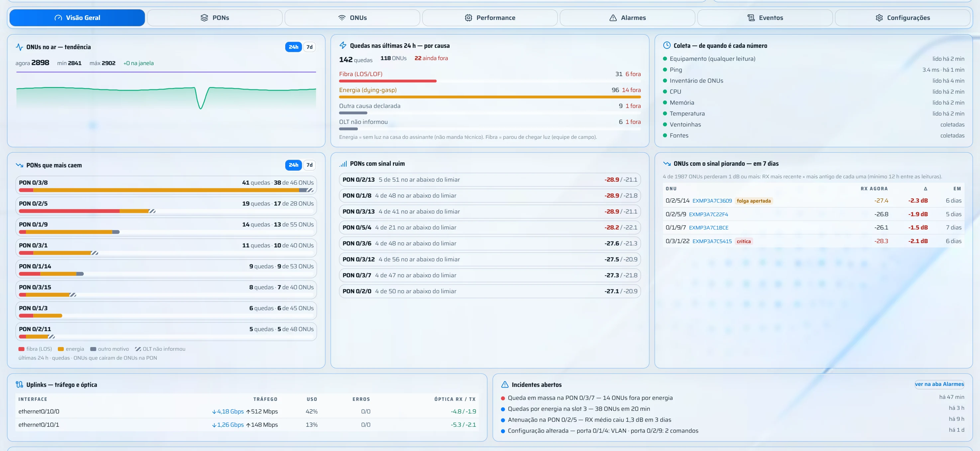Click the list icon in Eventos tab
This screenshot has height=451, width=980.
751,18
